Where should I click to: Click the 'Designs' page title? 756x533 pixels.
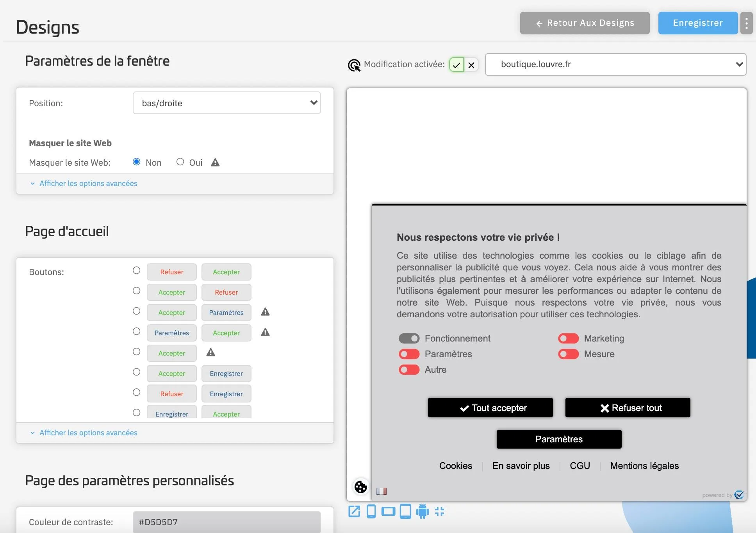coord(48,27)
